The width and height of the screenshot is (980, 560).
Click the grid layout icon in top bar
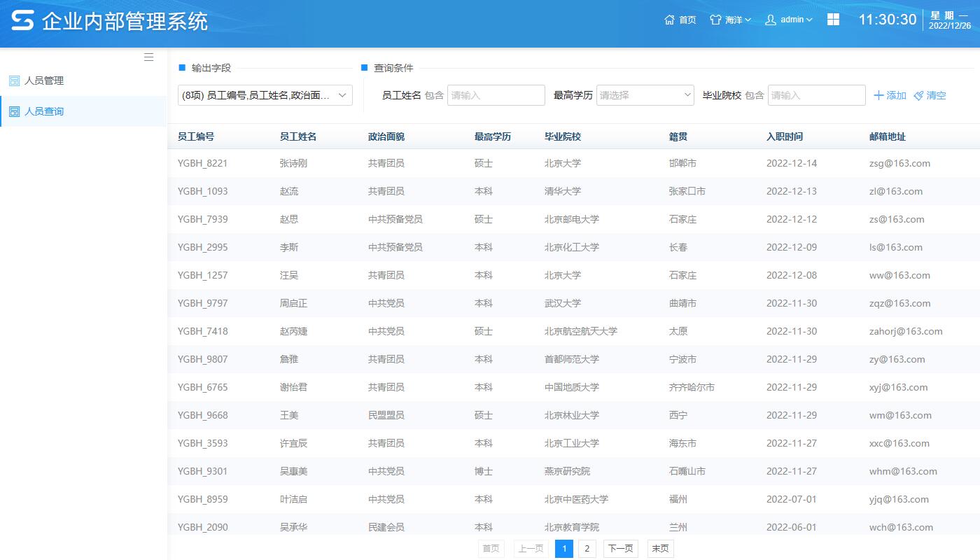833,19
